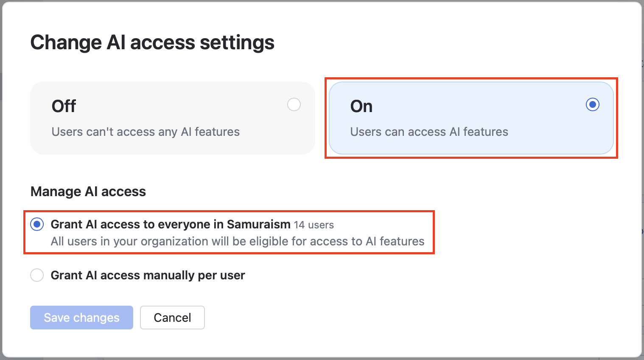644x360 pixels.
Task: Cancel the AI access settings dialog
Action: tap(172, 318)
